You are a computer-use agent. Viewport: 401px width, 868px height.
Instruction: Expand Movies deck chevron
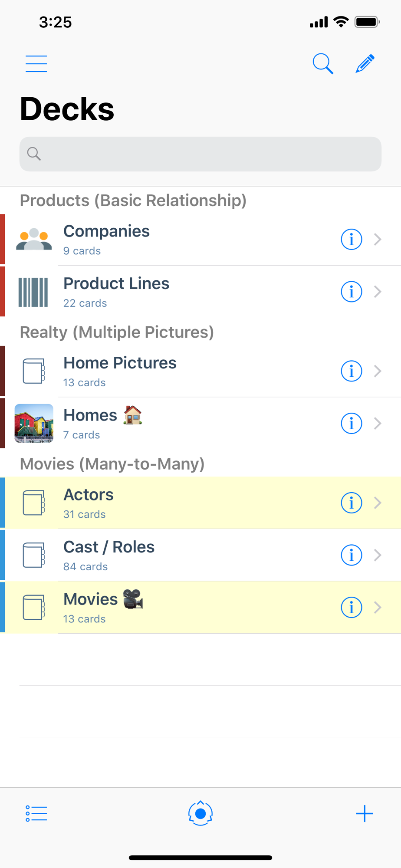coord(378,607)
